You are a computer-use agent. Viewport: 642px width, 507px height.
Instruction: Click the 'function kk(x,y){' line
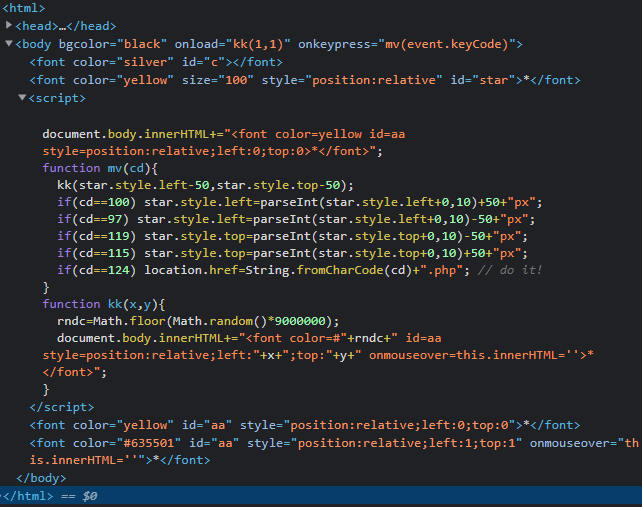pos(104,304)
